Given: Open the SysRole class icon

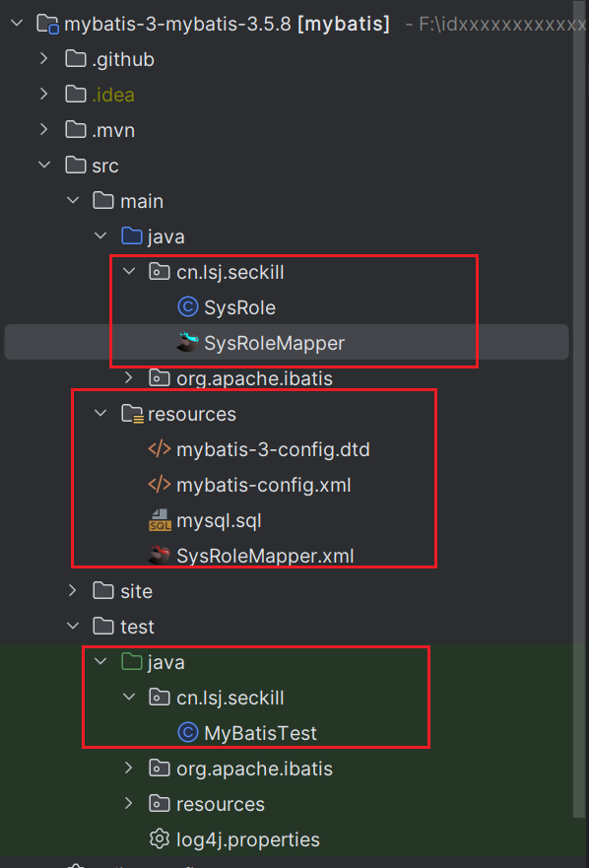Looking at the screenshot, I should tap(189, 306).
